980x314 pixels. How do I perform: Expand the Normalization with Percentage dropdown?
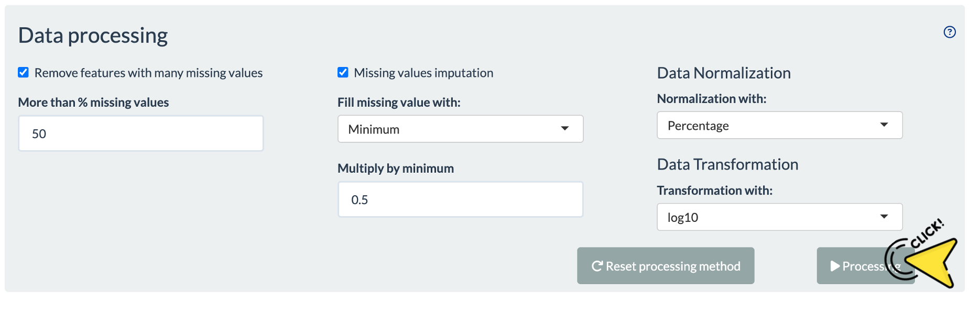[779, 126]
